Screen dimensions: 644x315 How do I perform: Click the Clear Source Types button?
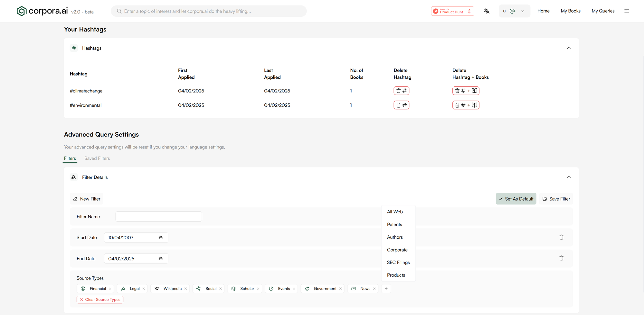100,300
